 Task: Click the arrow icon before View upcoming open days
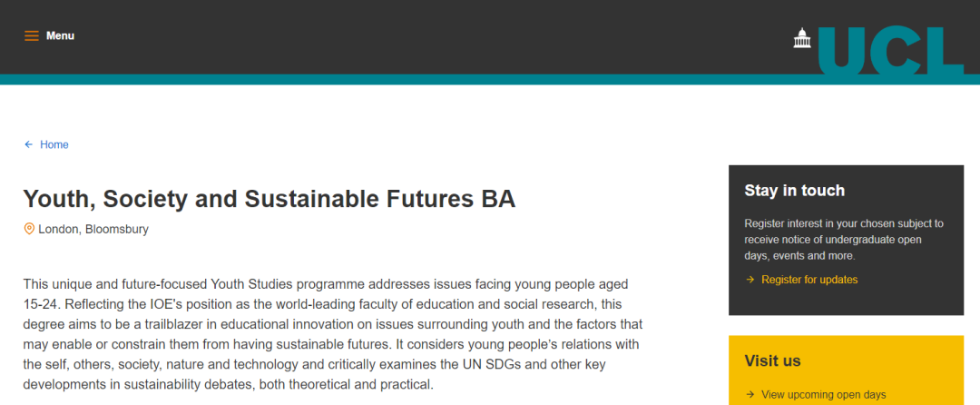(750, 394)
